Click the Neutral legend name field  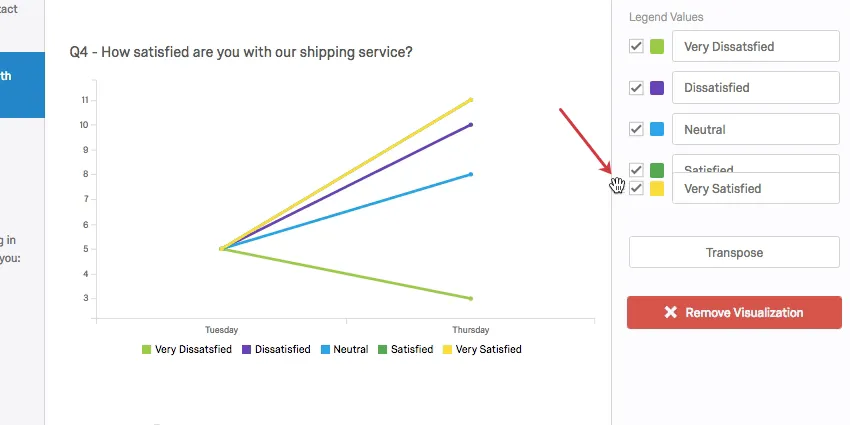click(754, 129)
